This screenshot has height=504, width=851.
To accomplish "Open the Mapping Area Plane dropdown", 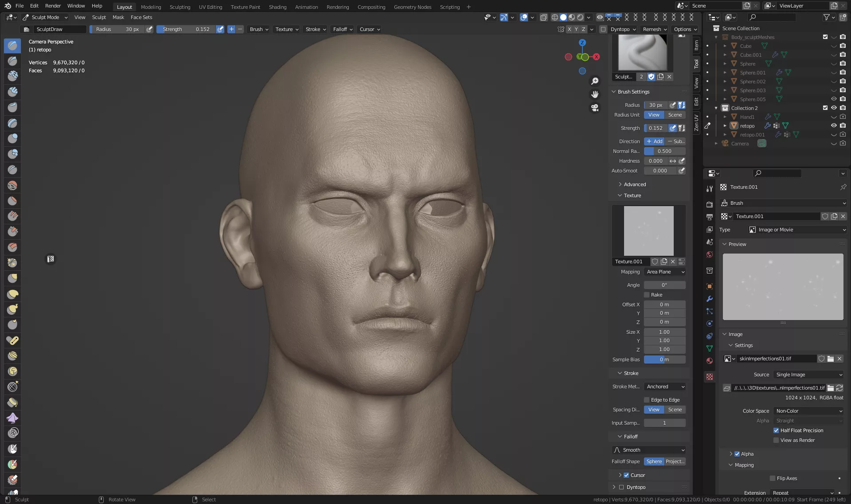I will tap(665, 272).
